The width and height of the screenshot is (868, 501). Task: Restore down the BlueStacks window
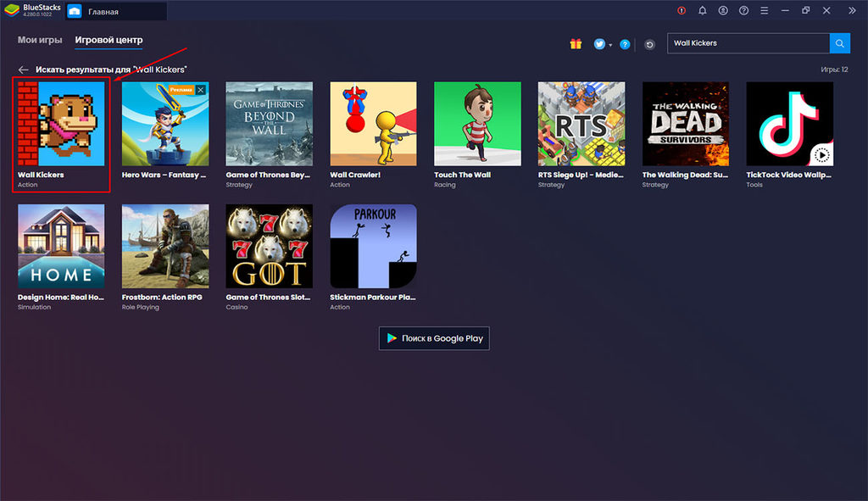coord(806,10)
